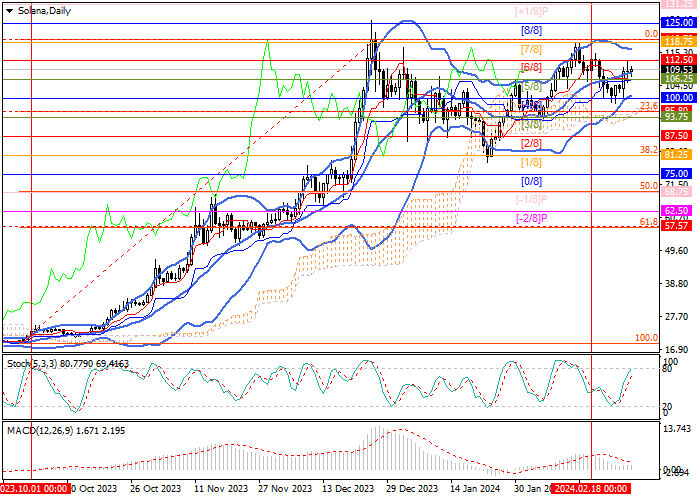Click the Fibonacci 50.0 level label
The height and width of the screenshot is (500, 700).
649,186
